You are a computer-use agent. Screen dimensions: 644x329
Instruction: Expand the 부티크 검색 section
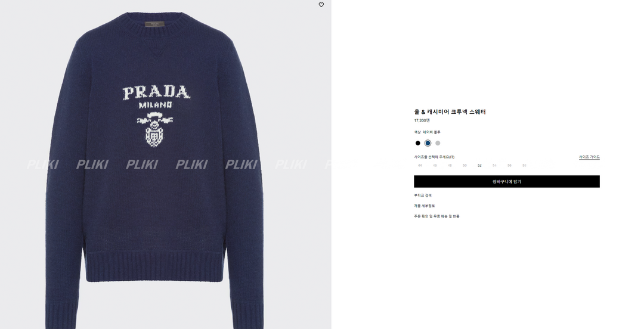[423, 195]
